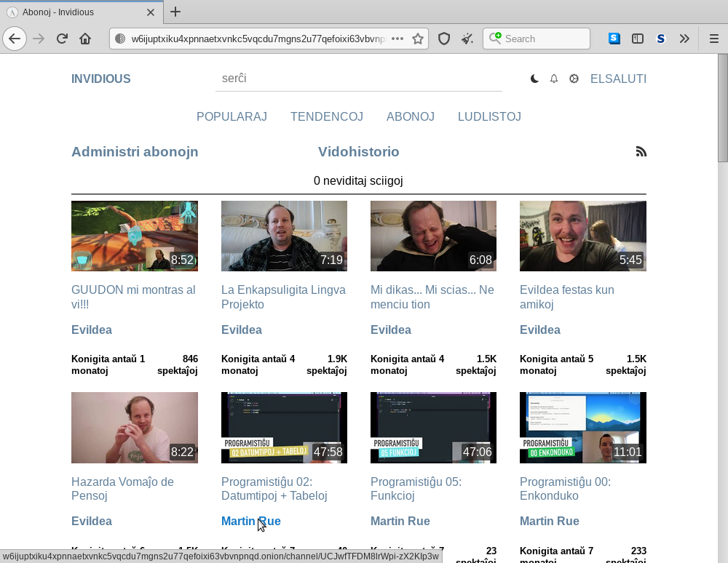Open the Vidohistorio link

point(358,152)
